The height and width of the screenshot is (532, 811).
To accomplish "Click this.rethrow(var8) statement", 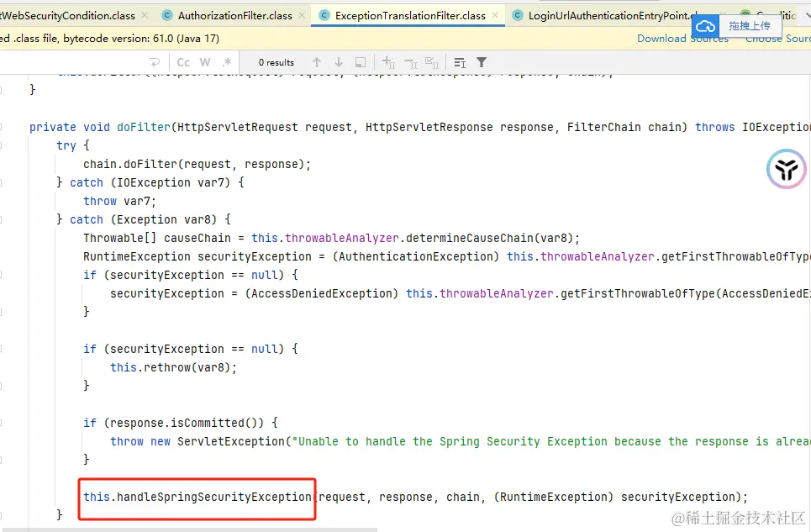I will (173, 367).
